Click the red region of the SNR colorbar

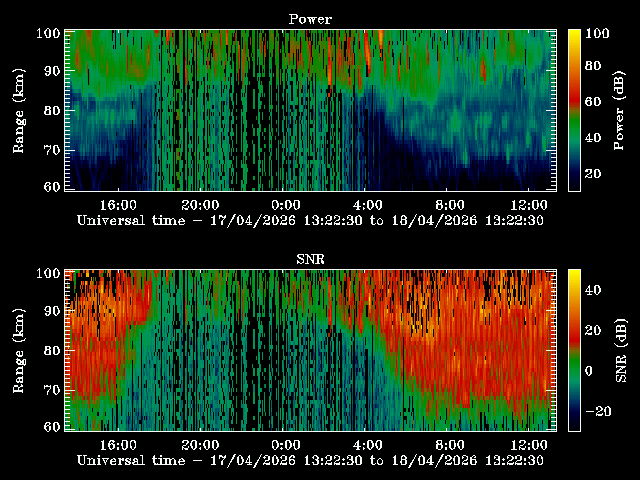[574, 331]
